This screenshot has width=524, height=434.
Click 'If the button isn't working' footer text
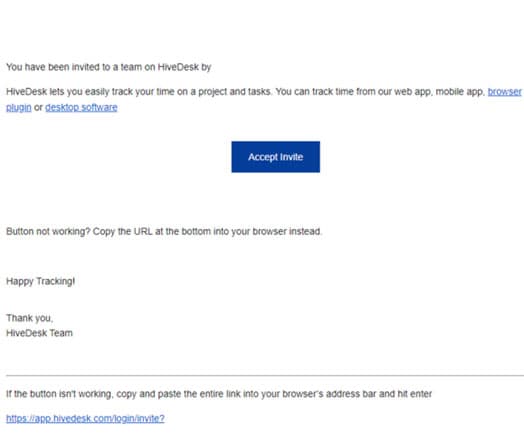click(219, 394)
